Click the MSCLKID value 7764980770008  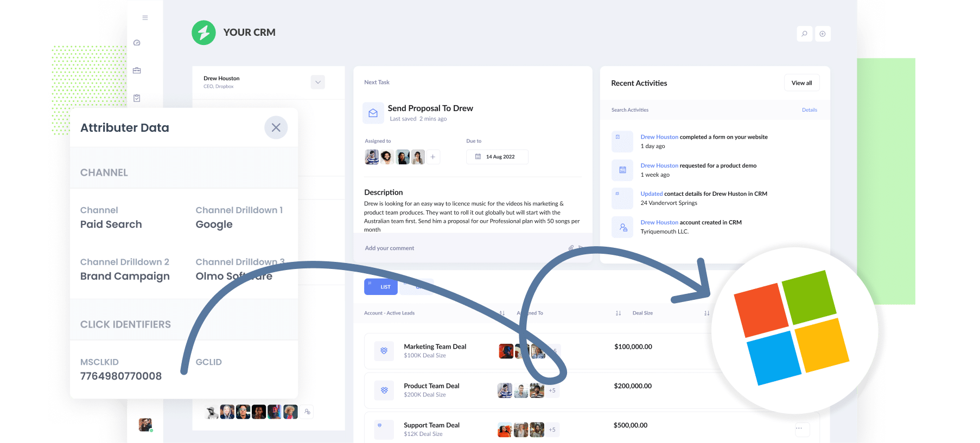click(x=121, y=376)
